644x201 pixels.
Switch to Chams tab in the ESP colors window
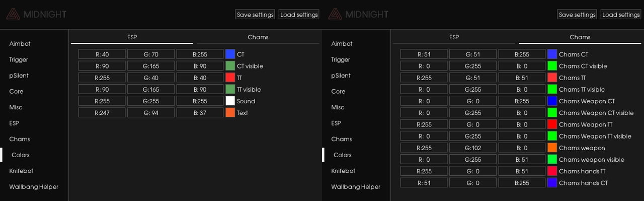coord(258,37)
